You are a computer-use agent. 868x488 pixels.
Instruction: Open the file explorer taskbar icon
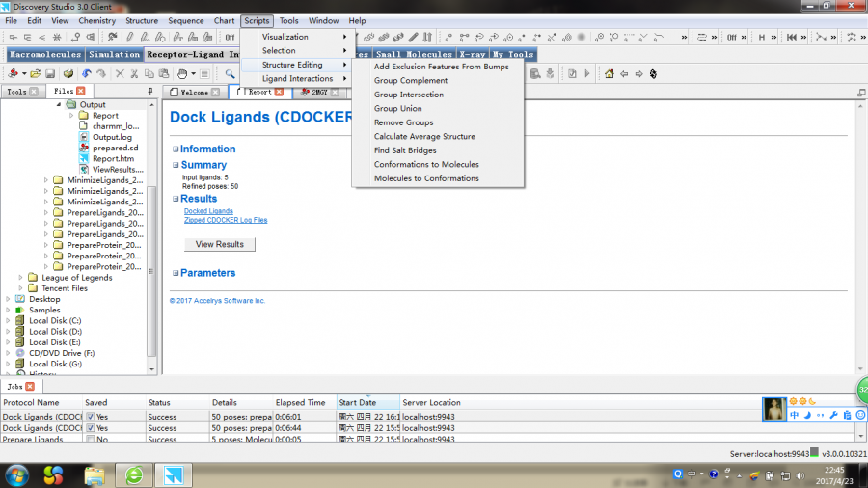click(95, 475)
